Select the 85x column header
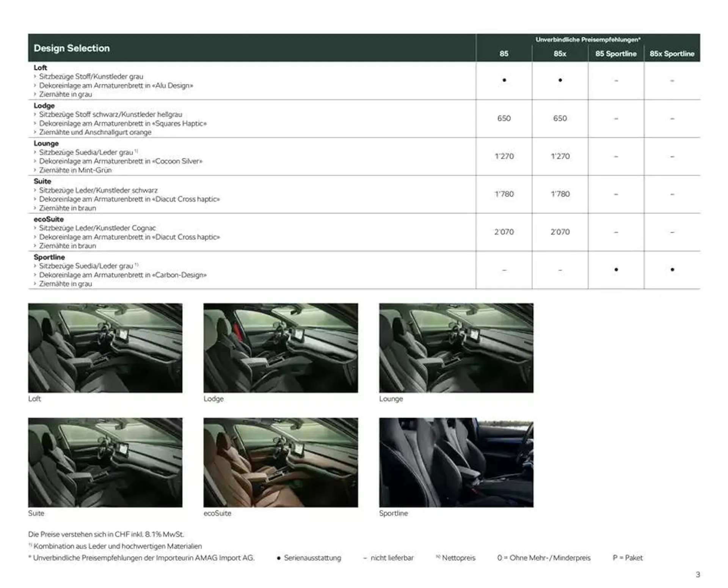 click(x=560, y=54)
